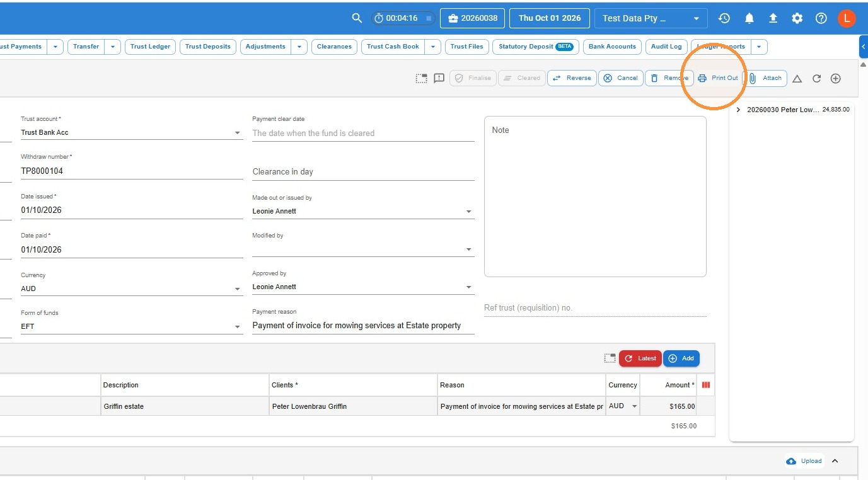Click the layout icon beside Latest button

point(610,358)
